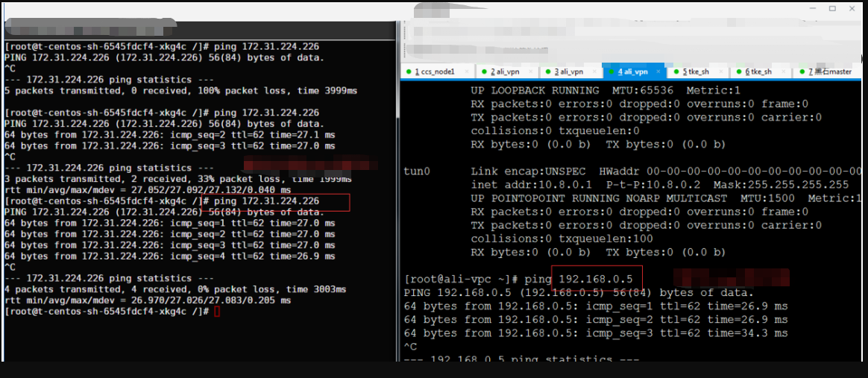Click the red cursor at the left terminal prompt

(217, 312)
